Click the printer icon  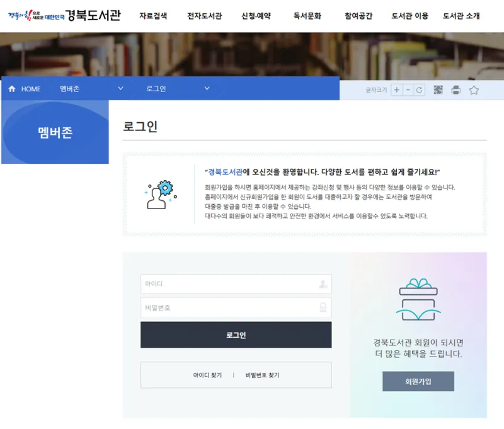coord(455,90)
